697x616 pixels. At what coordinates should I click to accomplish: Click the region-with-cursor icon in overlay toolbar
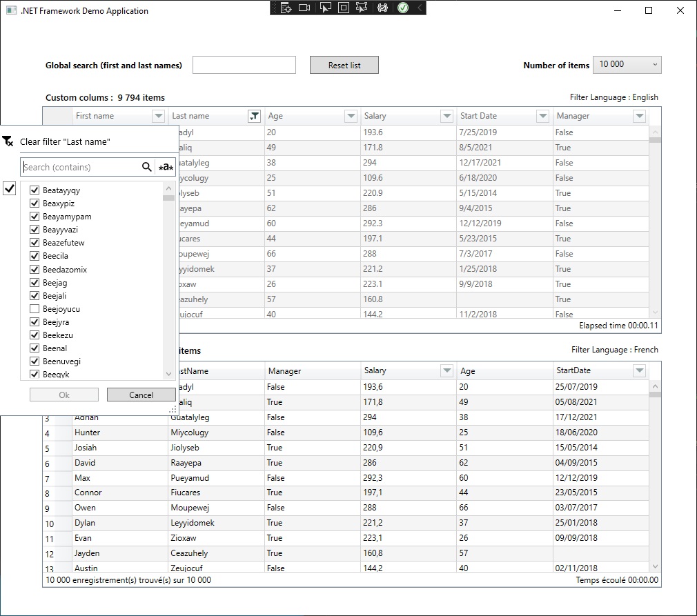pos(360,8)
